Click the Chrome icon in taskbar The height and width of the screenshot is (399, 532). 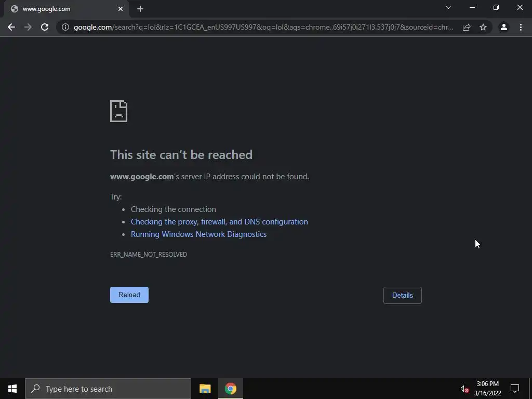tap(230, 389)
